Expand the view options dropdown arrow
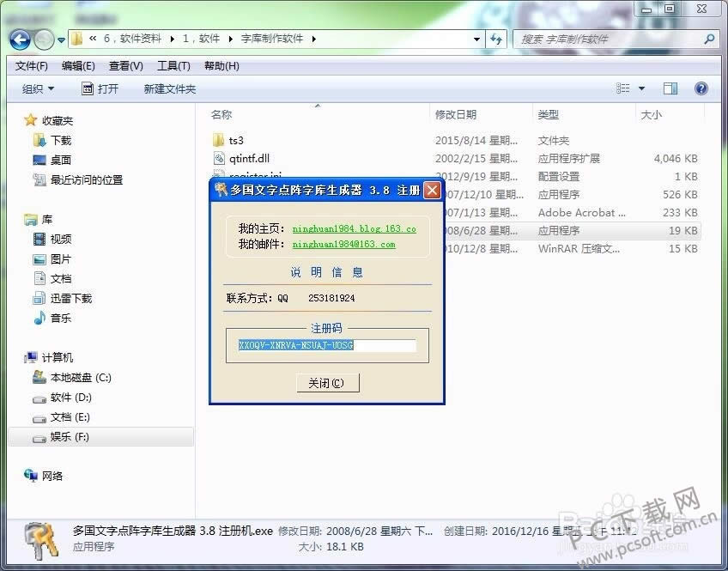Image resolution: width=728 pixels, height=571 pixels. pos(642,88)
